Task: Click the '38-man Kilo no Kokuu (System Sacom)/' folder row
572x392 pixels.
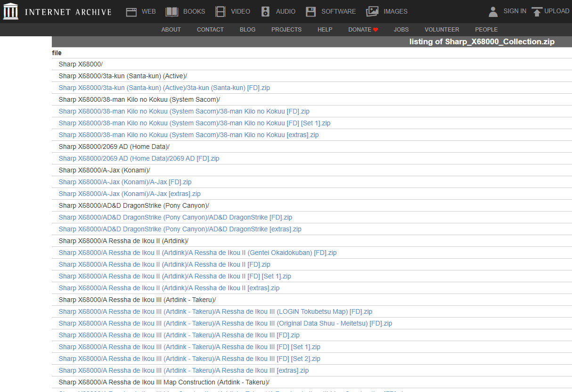Action: click(x=312, y=99)
